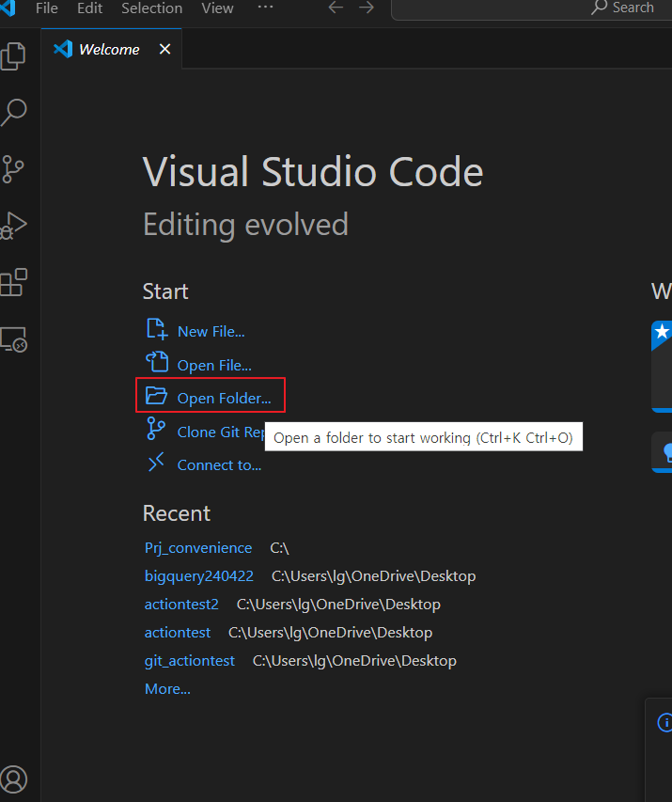Image resolution: width=672 pixels, height=802 pixels.
Task: Click the Recent section heading
Action: 177,513
